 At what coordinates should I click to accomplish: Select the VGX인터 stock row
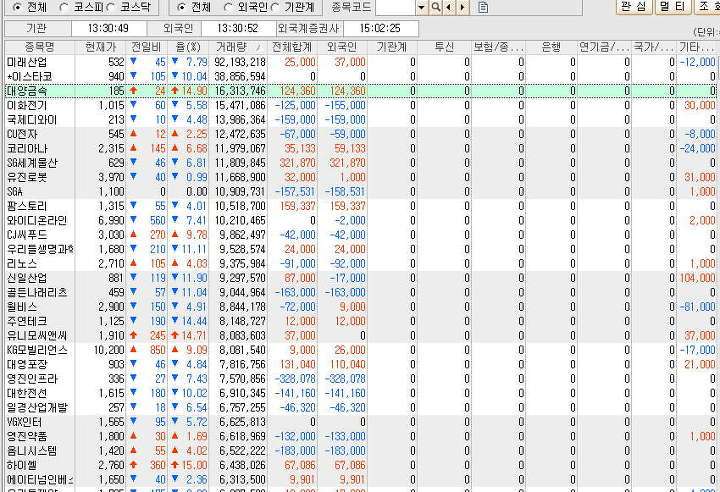[x=360, y=422]
